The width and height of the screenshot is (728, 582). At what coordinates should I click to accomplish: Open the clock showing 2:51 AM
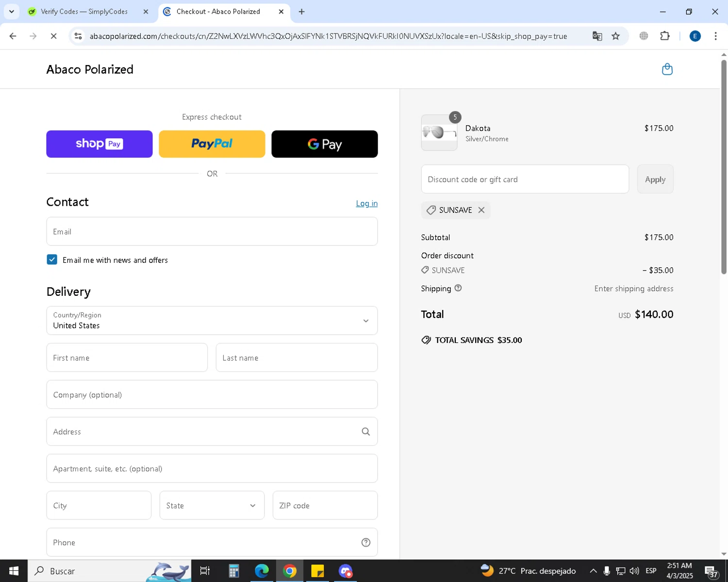click(x=679, y=571)
